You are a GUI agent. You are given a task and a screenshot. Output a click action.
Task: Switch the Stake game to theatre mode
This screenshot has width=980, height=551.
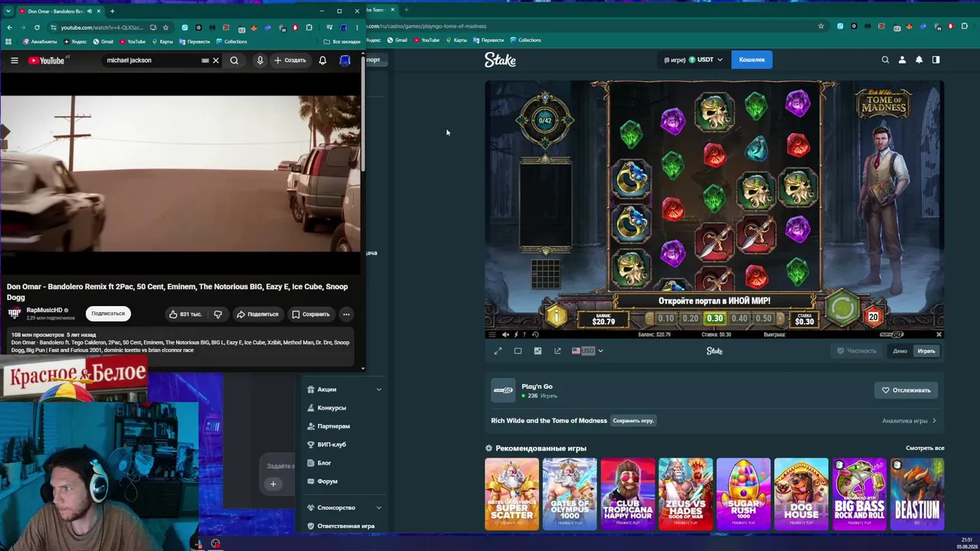pyautogui.click(x=518, y=351)
